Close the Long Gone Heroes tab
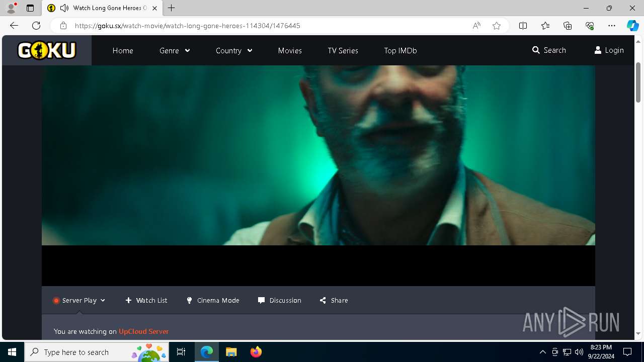The image size is (644, 362). [x=154, y=8]
